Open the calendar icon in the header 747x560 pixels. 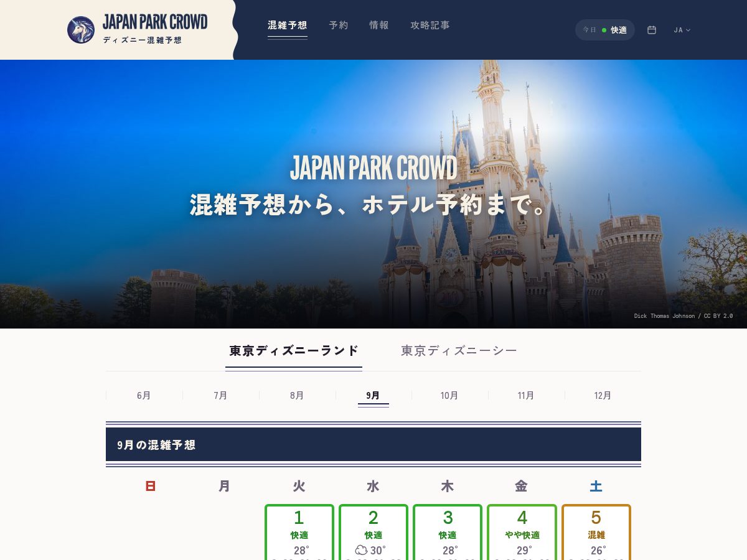(652, 30)
